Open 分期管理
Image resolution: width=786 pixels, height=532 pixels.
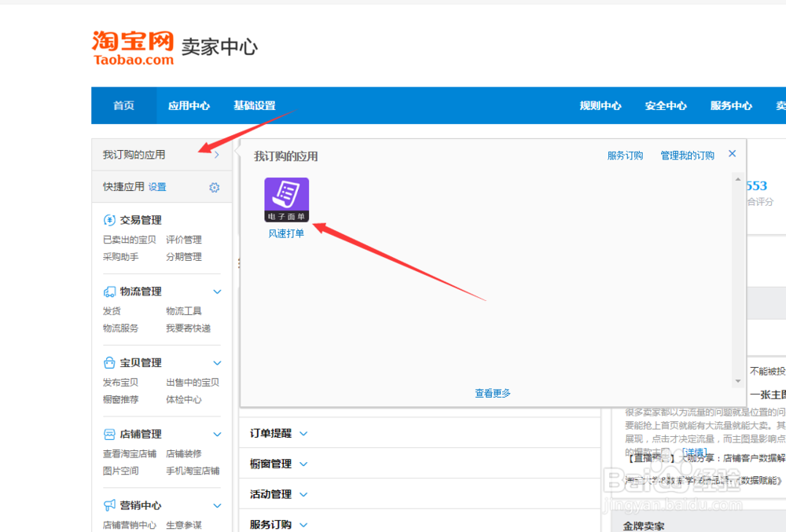click(184, 257)
